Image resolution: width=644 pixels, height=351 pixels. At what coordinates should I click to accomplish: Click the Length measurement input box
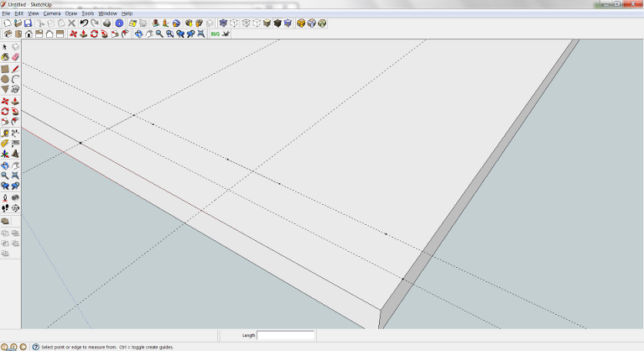[285, 335]
